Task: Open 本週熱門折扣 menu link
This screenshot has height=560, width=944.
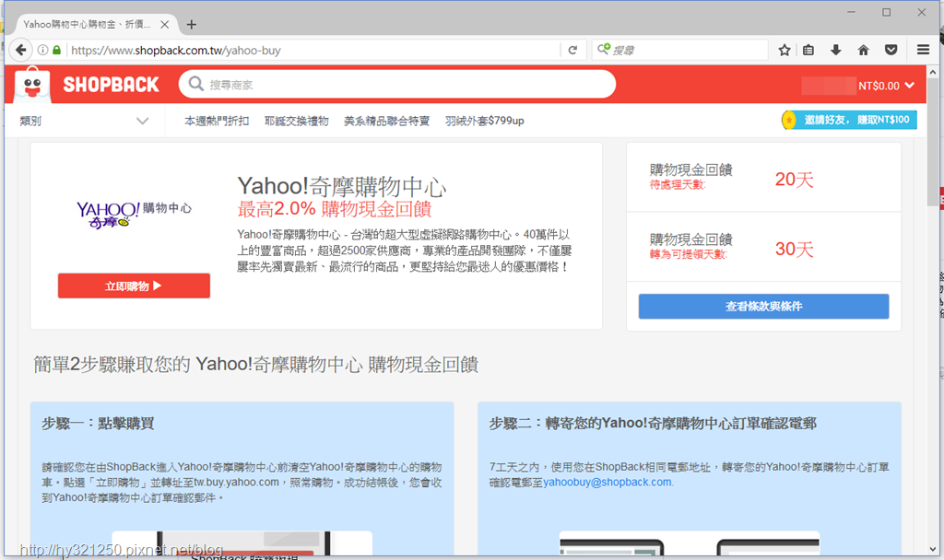Action: click(x=217, y=121)
